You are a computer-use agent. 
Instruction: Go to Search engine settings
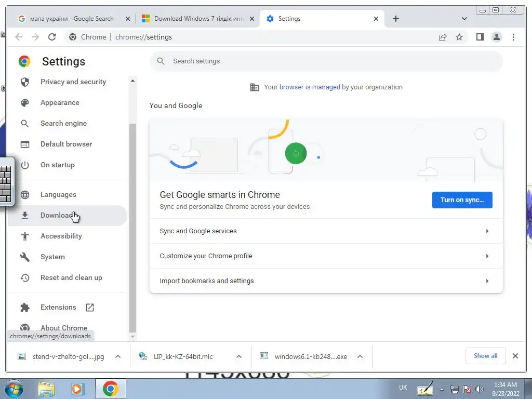(63, 123)
